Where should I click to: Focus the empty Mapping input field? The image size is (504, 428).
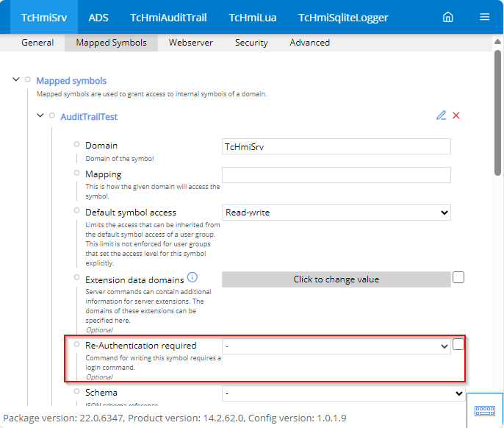(336, 175)
